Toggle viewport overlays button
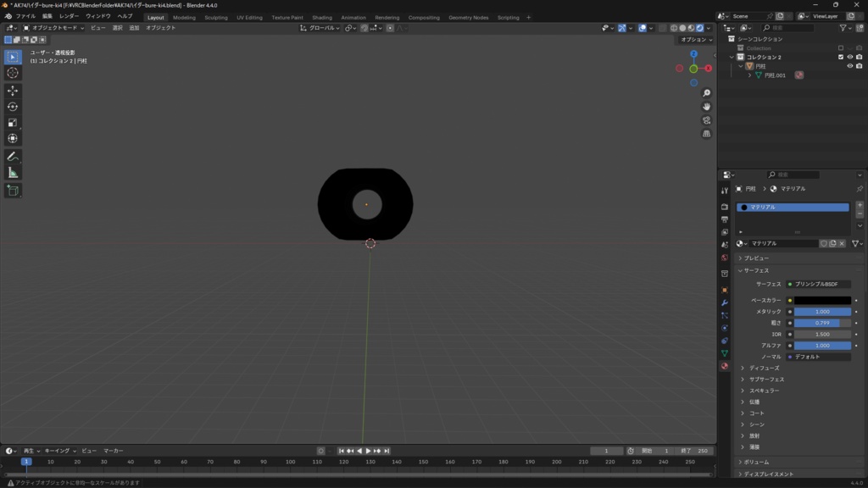 click(643, 28)
